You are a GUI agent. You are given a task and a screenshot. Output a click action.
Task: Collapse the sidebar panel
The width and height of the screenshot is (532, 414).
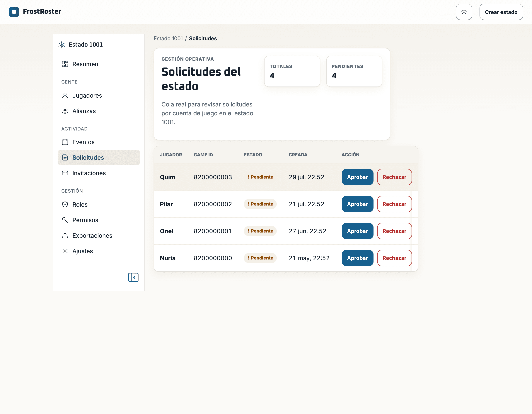coord(133,277)
